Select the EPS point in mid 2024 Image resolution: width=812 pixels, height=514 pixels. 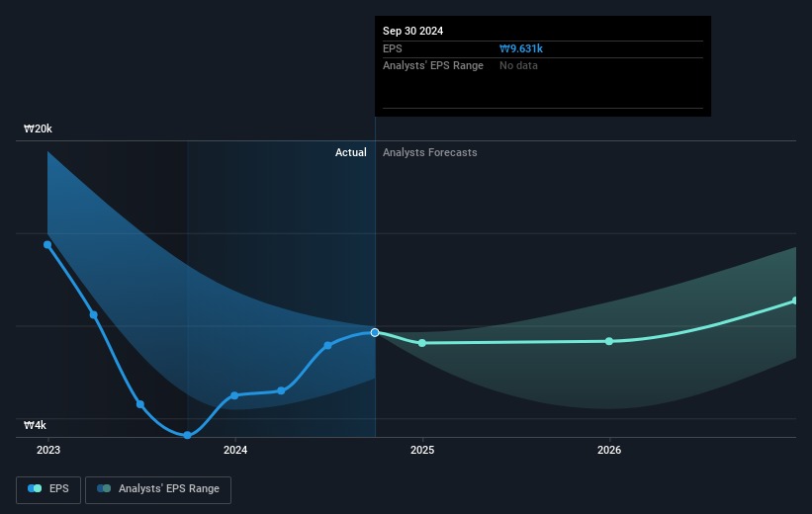coord(327,345)
